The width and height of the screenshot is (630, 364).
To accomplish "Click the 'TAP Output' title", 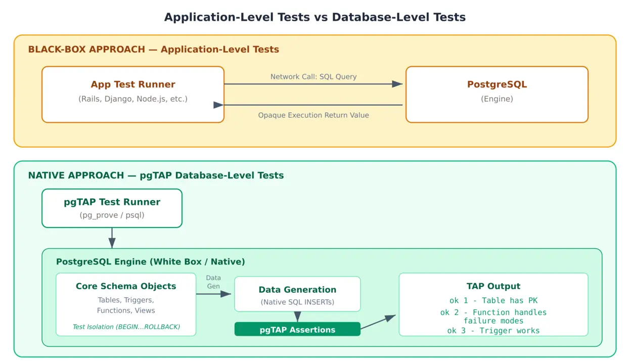I will click(493, 286).
